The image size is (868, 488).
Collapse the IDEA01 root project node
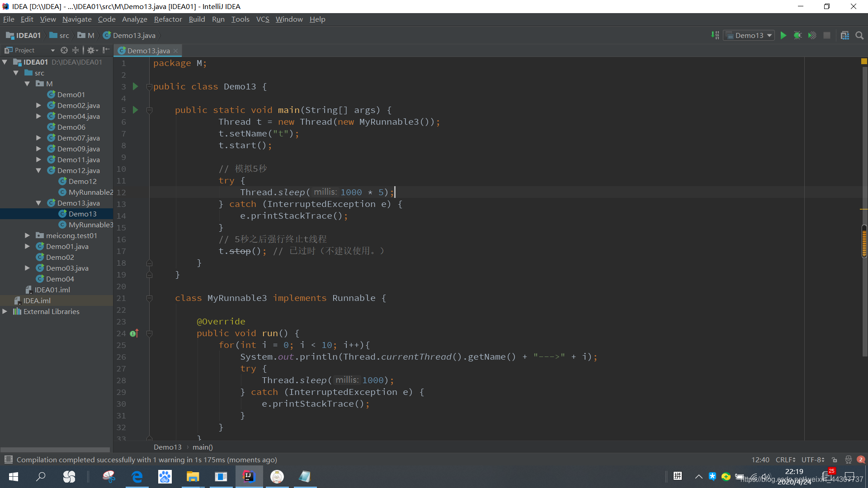[x=5, y=62]
